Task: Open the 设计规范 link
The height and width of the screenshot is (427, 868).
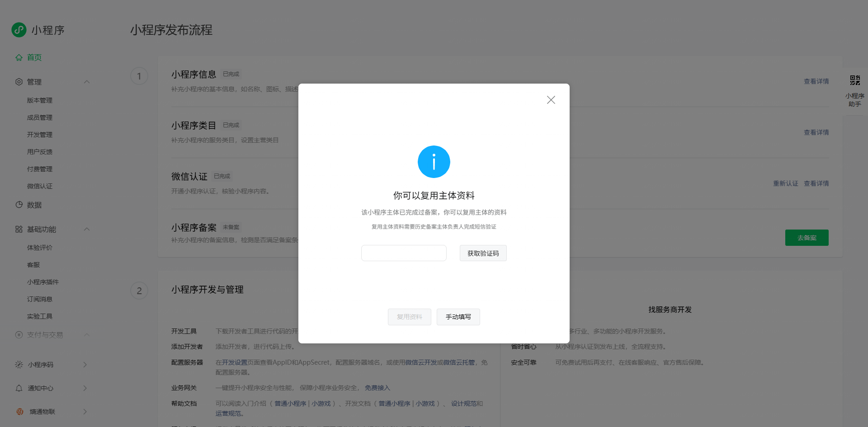Action: (463, 404)
